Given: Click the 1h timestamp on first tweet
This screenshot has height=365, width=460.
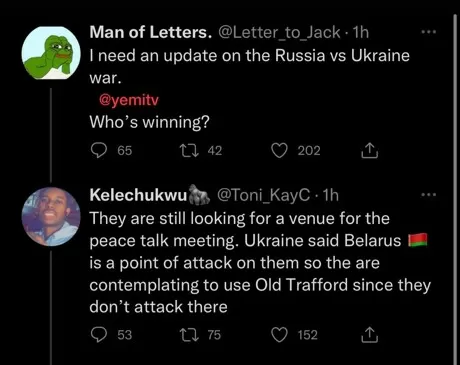Looking at the screenshot, I should pyautogui.click(x=361, y=32).
